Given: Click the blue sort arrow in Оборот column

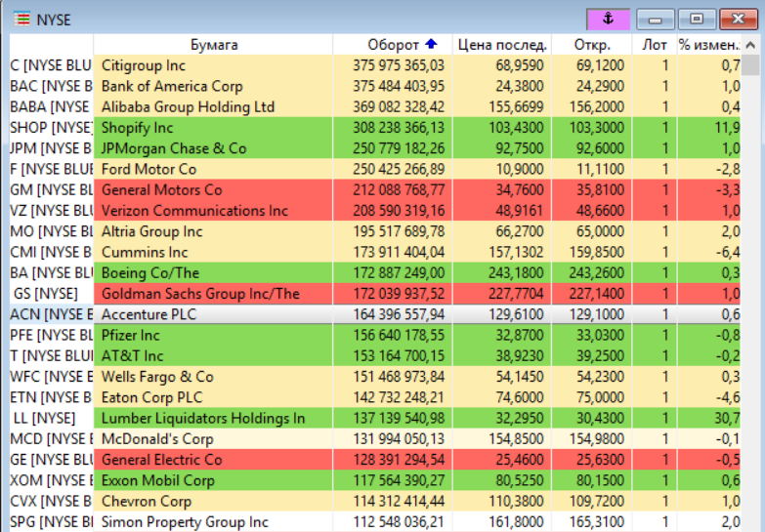Looking at the screenshot, I should (x=432, y=44).
